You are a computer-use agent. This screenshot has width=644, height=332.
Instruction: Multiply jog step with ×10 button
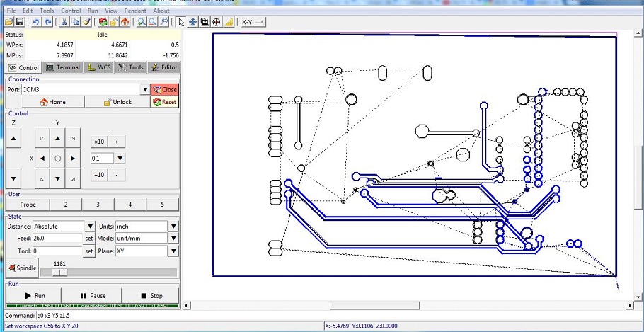(x=99, y=142)
